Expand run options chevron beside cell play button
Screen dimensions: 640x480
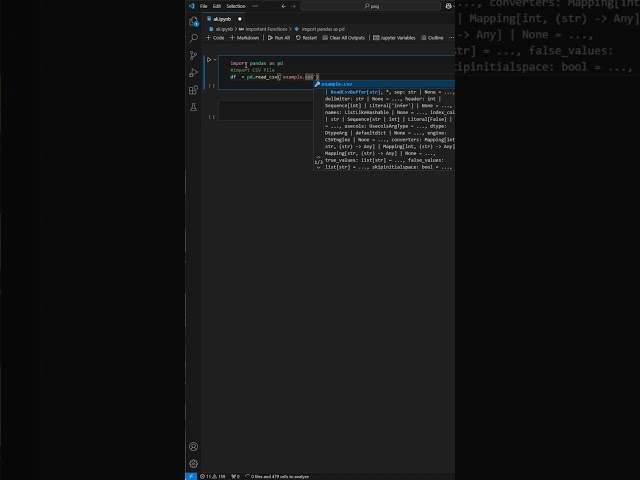point(215,60)
